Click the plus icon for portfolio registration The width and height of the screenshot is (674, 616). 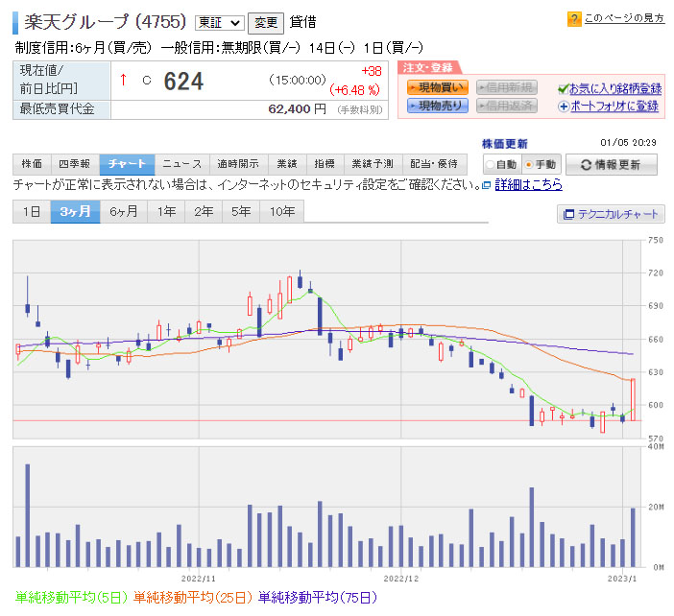pyautogui.click(x=563, y=107)
